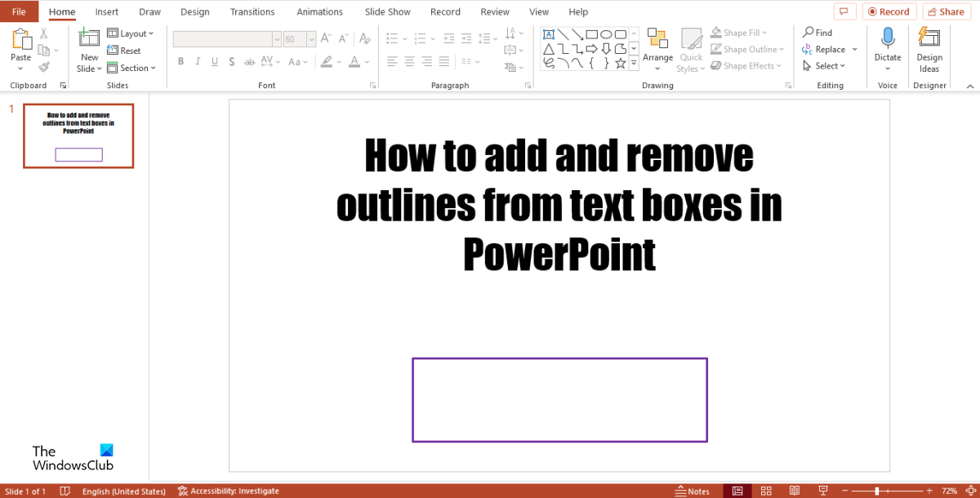Image resolution: width=980 pixels, height=498 pixels.
Task: Toggle italic formatting
Action: coord(197,61)
